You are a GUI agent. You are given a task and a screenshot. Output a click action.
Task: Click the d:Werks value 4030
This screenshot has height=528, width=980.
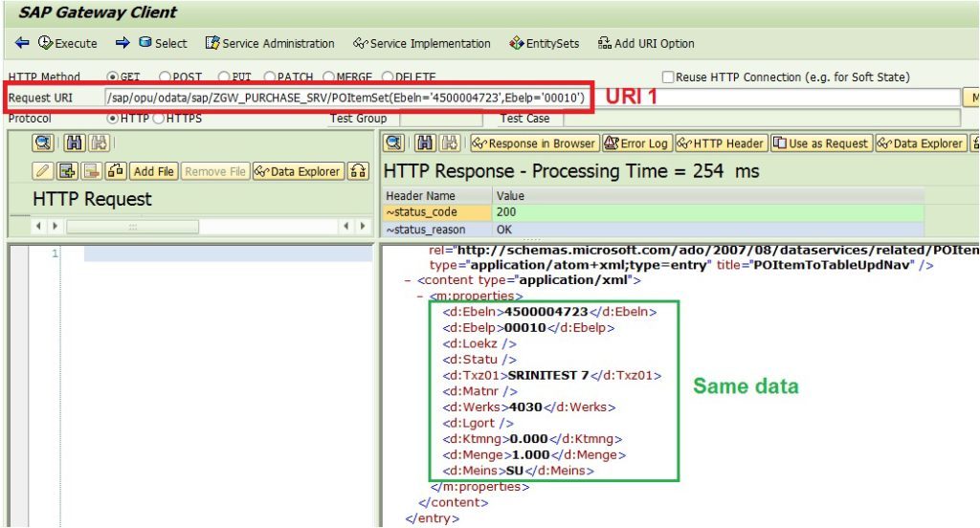point(526,407)
